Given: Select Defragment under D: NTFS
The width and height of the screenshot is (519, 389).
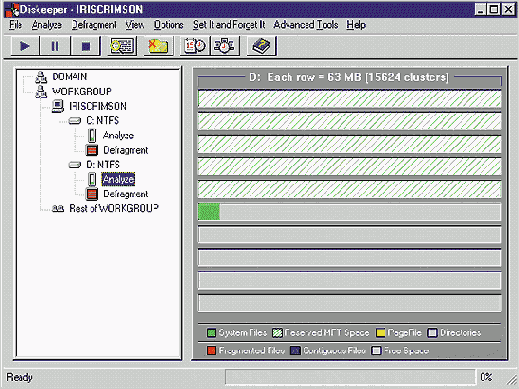Looking at the screenshot, I should coord(126,194).
